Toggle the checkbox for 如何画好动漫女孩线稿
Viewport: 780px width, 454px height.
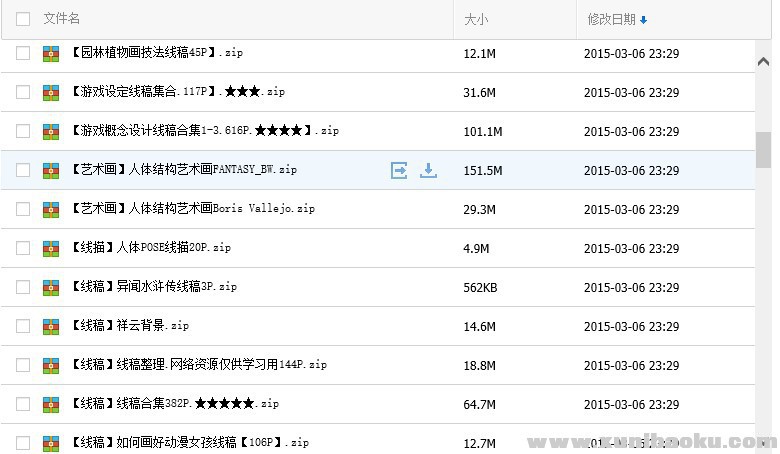coord(23,443)
